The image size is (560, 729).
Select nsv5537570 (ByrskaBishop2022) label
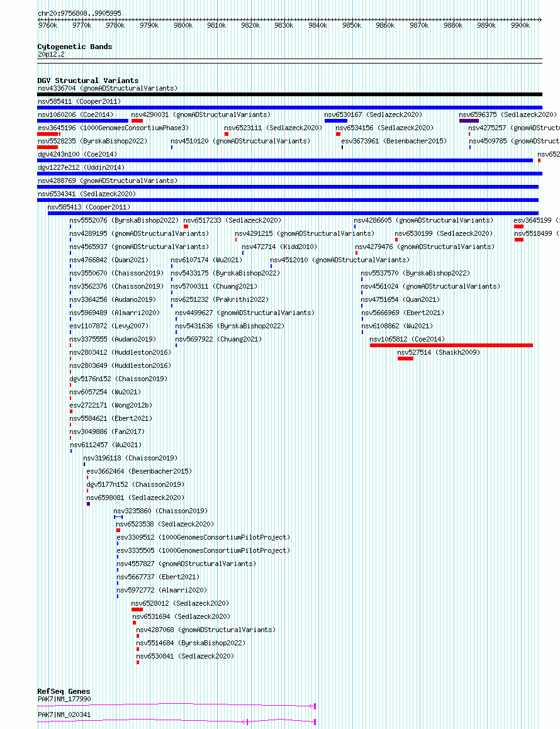tap(415, 273)
